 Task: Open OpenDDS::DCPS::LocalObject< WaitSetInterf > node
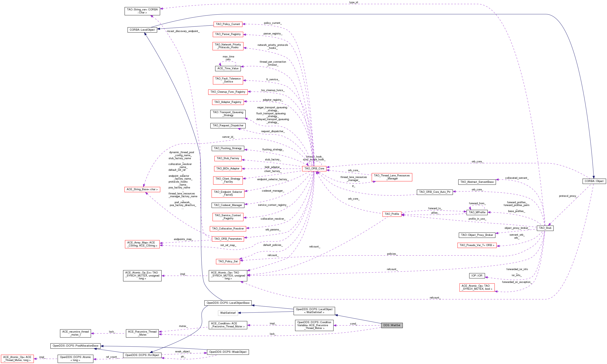click(x=314, y=311)
